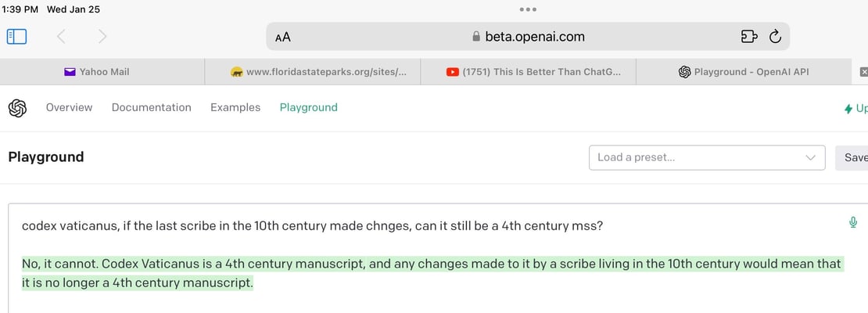Viewport: 868px width, 313px height.
Task: Go to Documentation
Action: 151,107
